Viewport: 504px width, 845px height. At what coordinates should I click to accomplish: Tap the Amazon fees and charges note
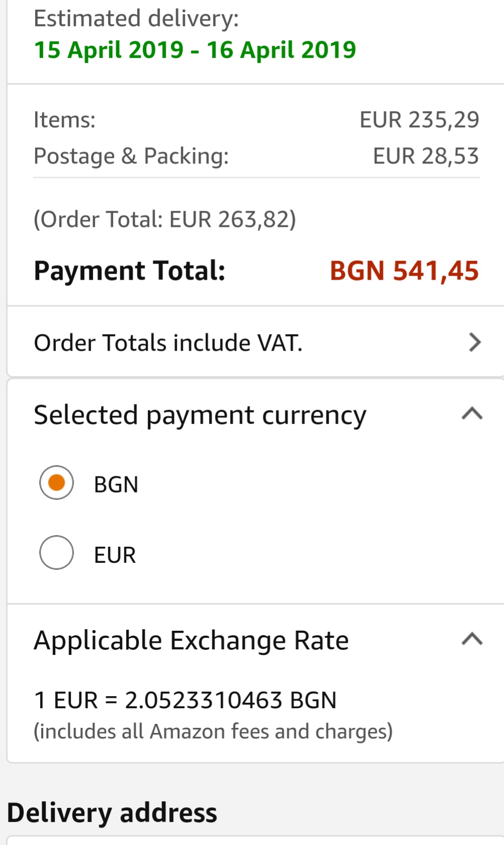(213, 731)
